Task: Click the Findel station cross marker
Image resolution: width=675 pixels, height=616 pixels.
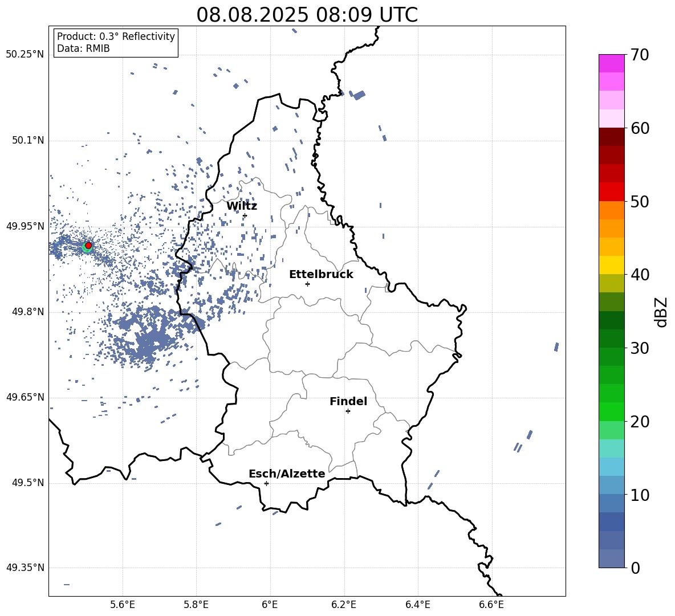Action: coord(348,411)
